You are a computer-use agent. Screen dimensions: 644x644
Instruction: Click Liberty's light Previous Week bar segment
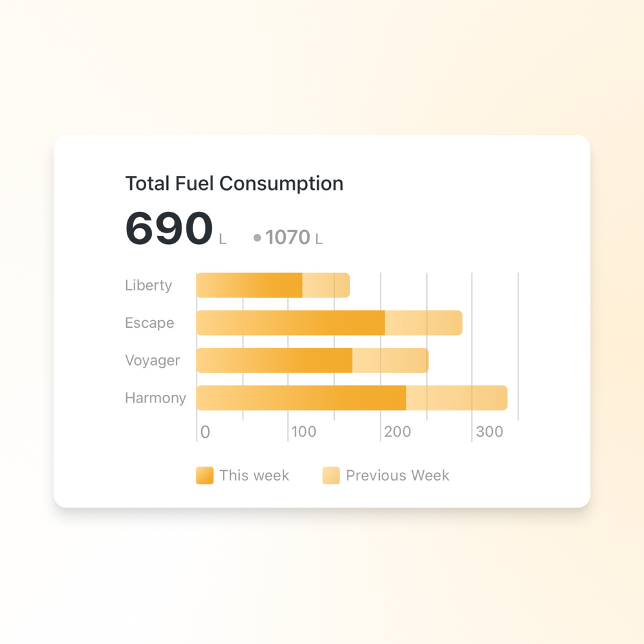(x=326, y=285)
